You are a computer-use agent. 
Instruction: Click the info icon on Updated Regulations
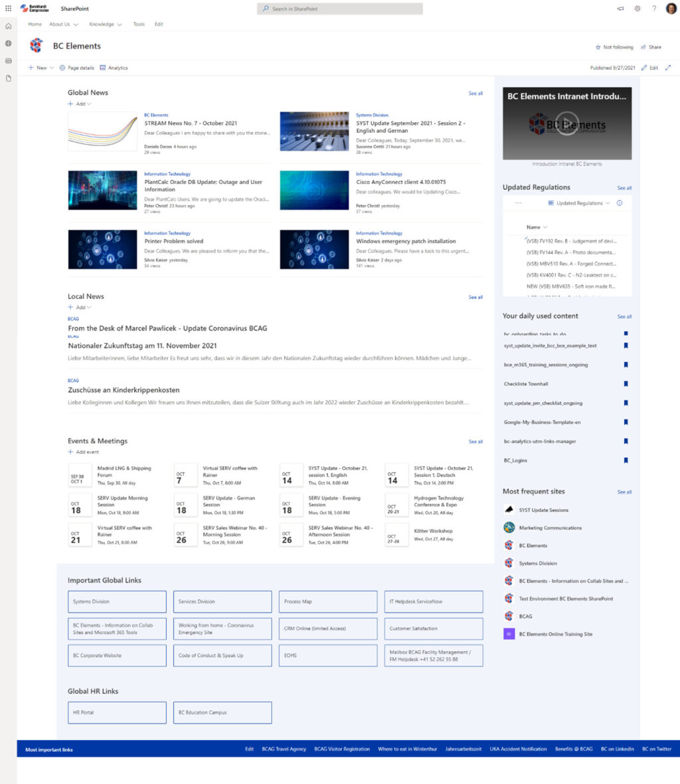point(619,203)
